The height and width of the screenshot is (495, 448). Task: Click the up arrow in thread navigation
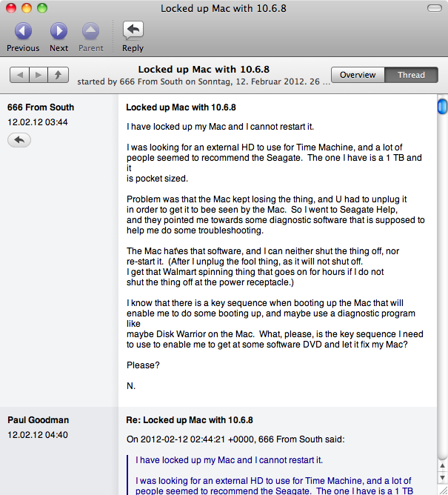coord(57,75)
